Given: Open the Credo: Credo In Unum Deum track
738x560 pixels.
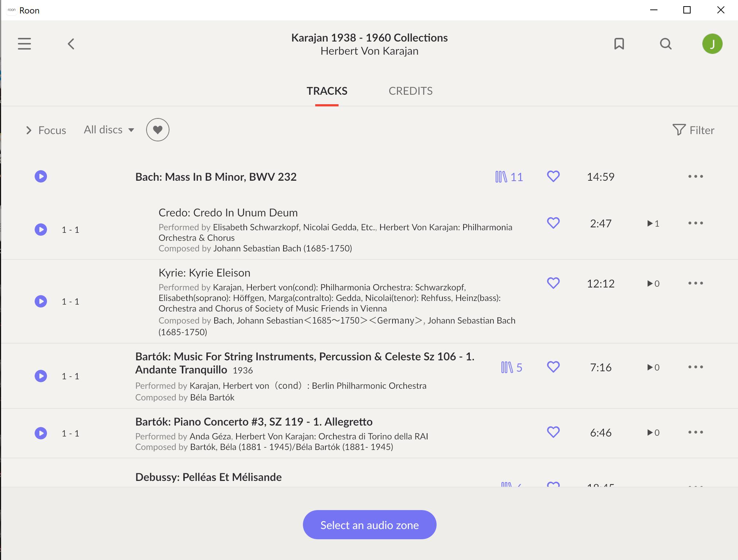Looking at the screenshot, I should tap(228, 212).
